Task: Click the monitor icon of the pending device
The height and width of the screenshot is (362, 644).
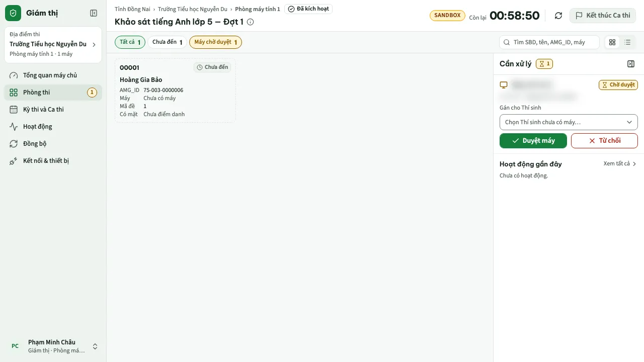Action: point(503,85)
